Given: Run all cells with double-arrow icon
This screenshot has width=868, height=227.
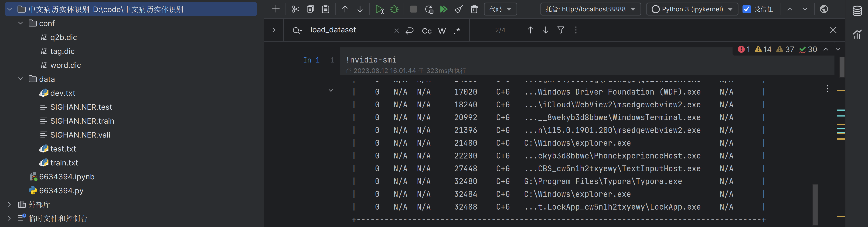Looking at the screenshot, I should (x=444, y=9).
